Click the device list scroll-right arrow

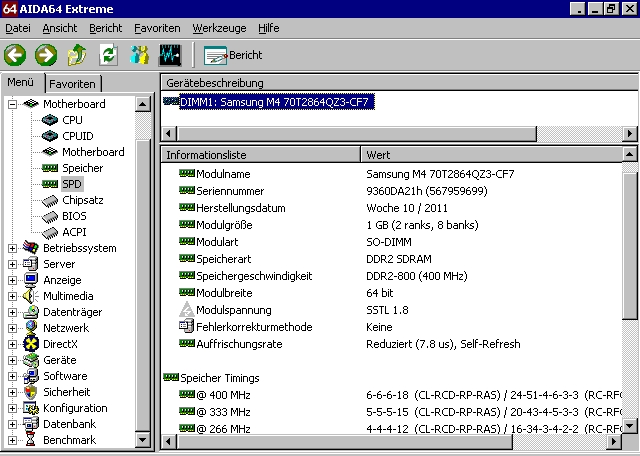630,133
